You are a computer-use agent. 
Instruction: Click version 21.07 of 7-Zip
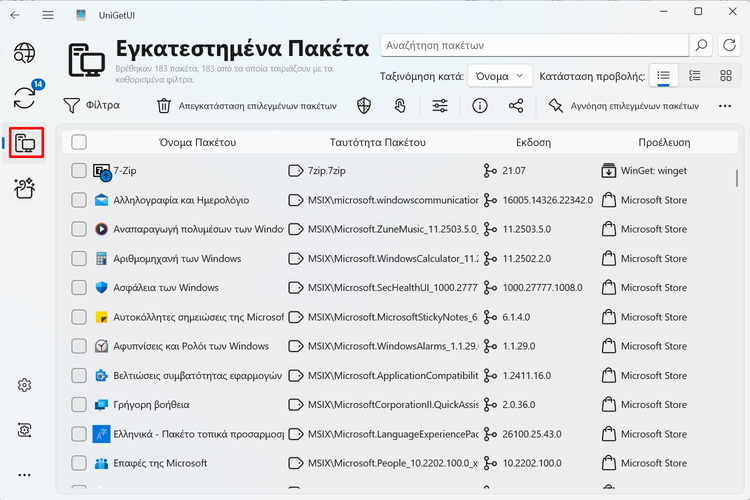[514, 171]
